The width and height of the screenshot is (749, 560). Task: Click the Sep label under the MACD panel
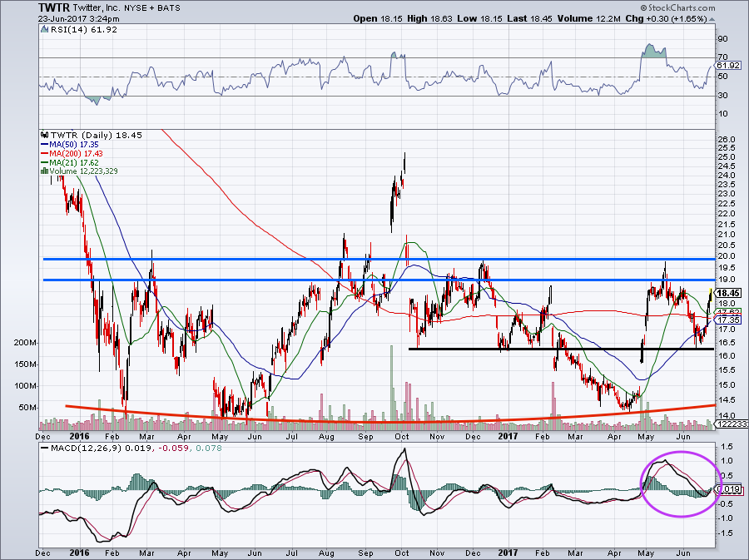tap(365, 553)
